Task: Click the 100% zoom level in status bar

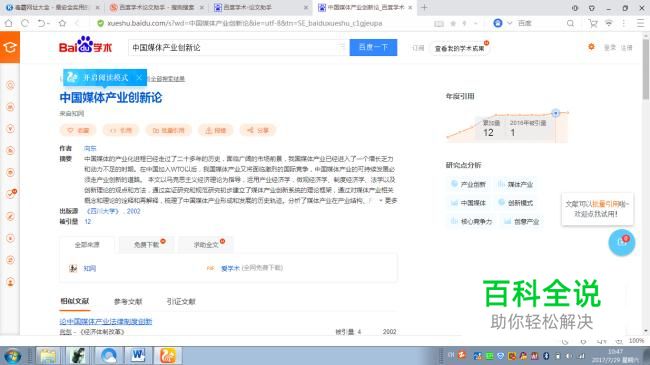Action: tap(636, 341)
